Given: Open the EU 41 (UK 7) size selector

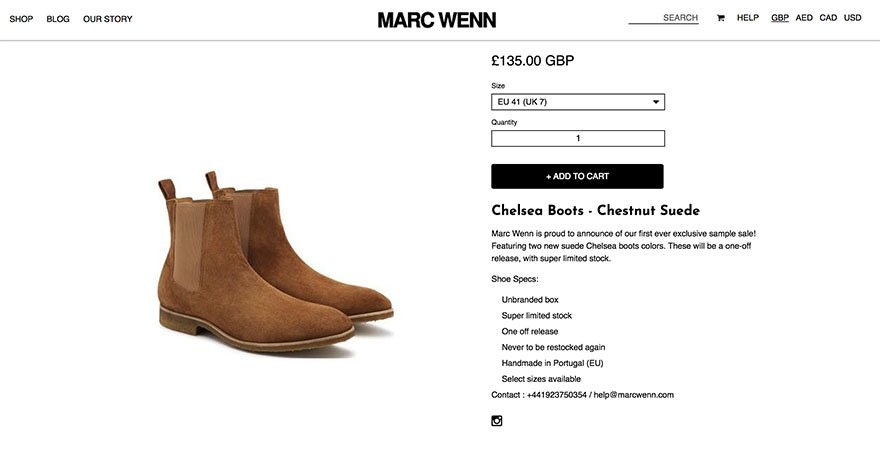Looking at the screenshot, I should click(570, 102).
